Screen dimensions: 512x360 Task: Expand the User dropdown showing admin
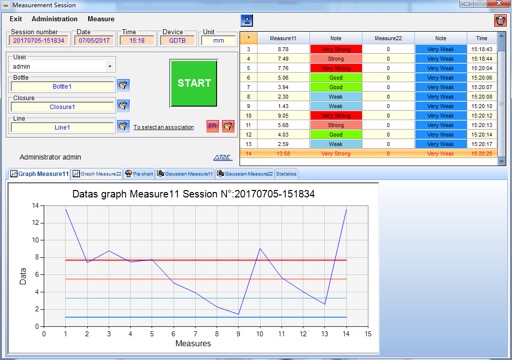click(x=110, y=67)
